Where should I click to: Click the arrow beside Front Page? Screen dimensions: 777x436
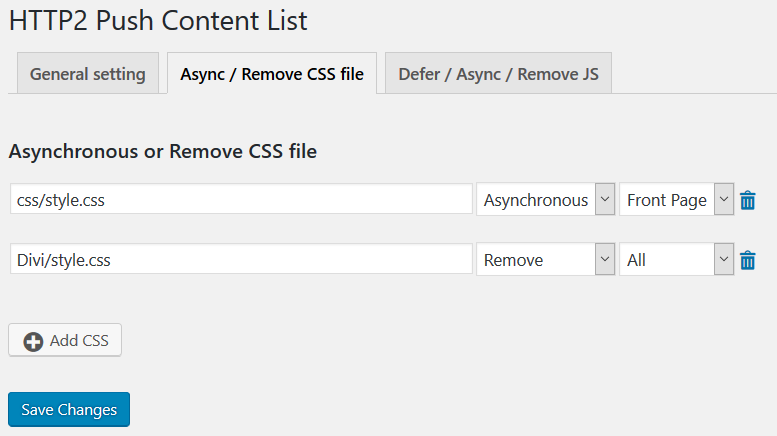point(725,200)
